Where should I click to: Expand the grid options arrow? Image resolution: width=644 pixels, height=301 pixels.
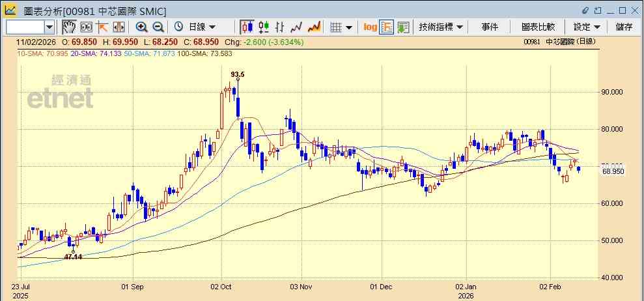(x=349, y=27)
